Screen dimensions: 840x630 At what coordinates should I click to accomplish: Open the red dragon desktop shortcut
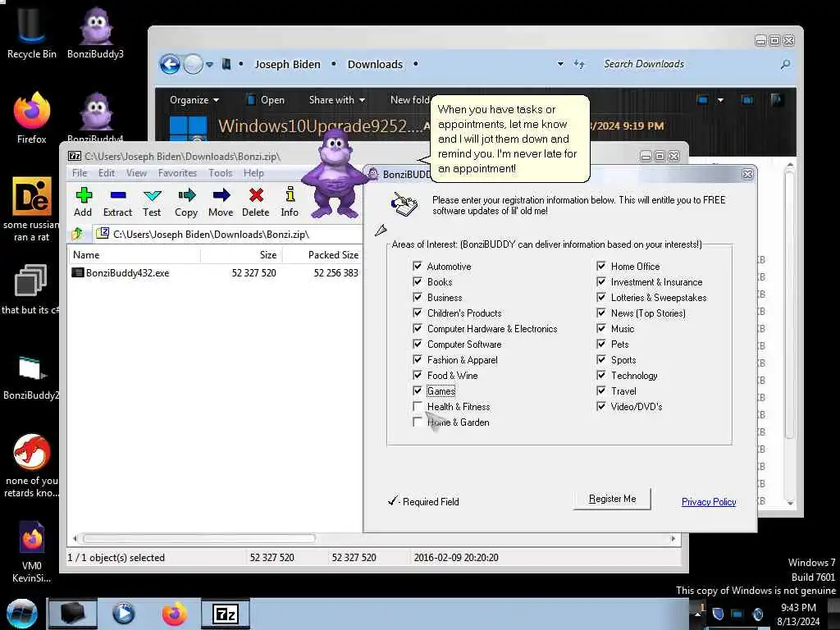[x=32, y=465]
